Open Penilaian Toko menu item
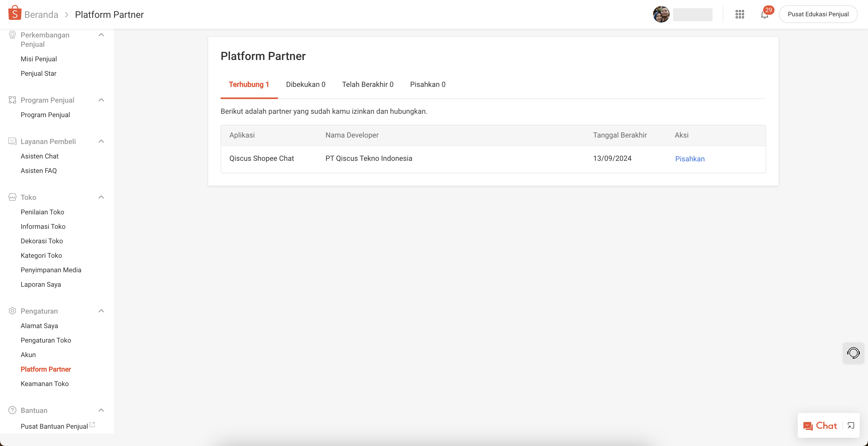Viewport: 868px width, 446px height. coord(42,212)
